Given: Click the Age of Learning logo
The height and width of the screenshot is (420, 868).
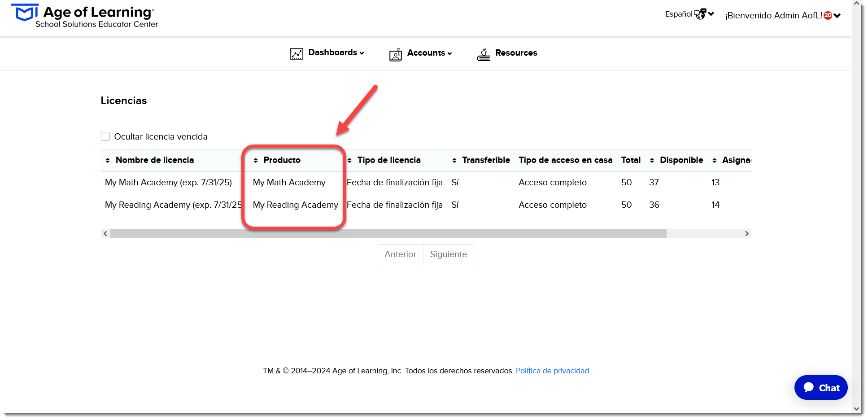Looking at the screenshot, I should (x=84, y=16).
